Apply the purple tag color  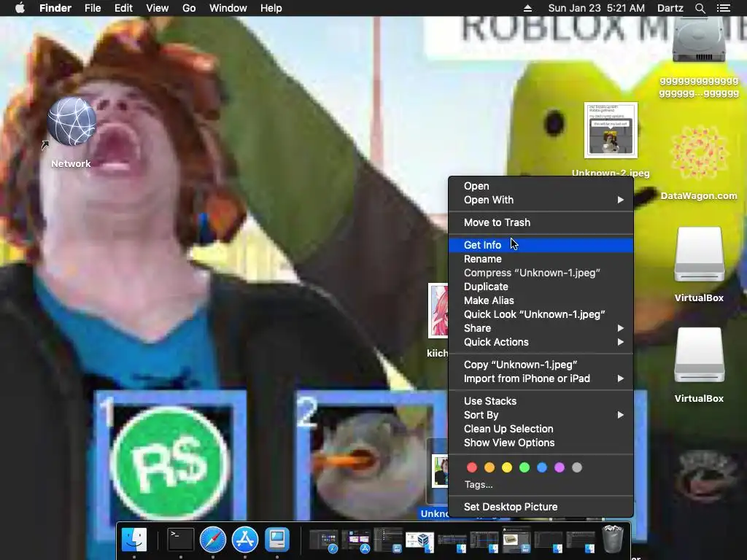click(560, 467)
